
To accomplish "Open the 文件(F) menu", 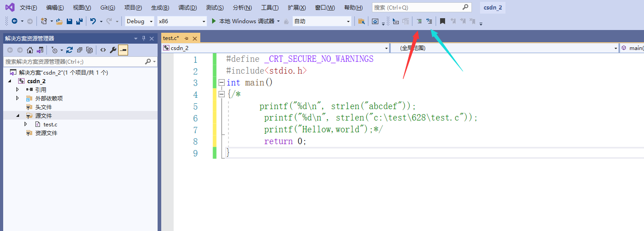I will [x=29, y=8].
